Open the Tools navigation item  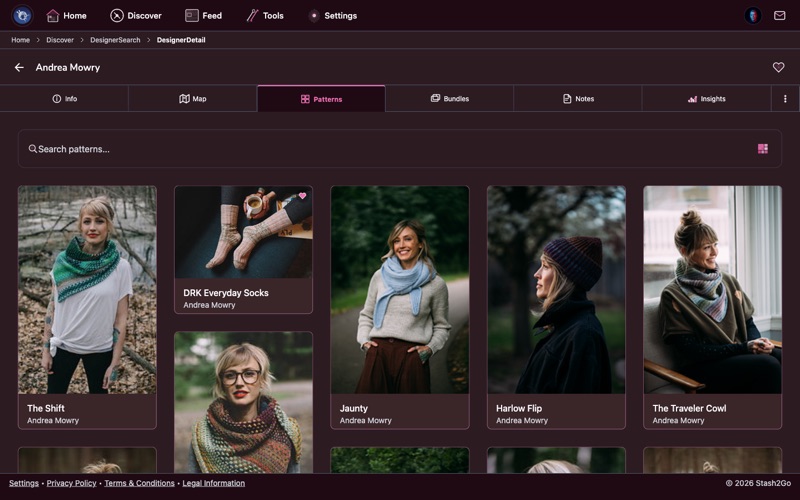click(x=265, y=16)
